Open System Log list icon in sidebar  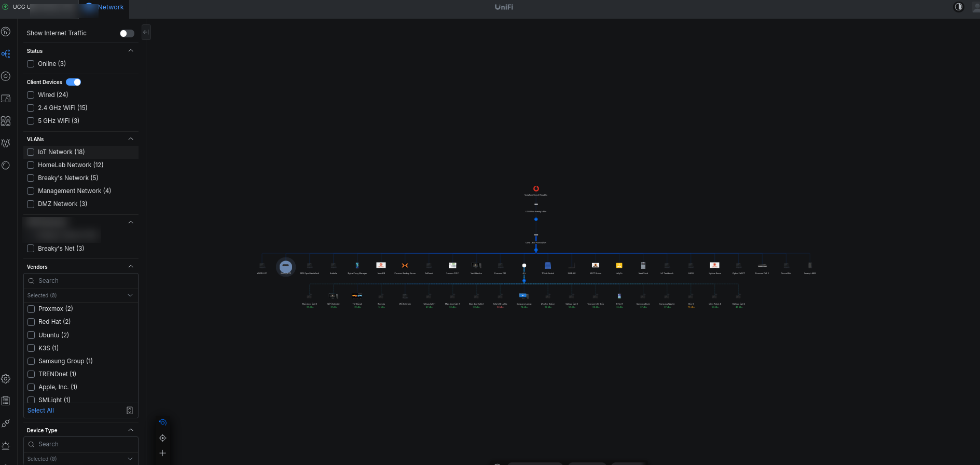[x=6, y=401]
